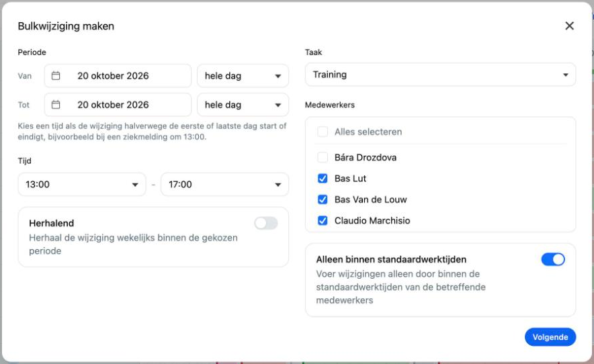Viewport: 594px width, 364px height.
Task: Open the Van date field 20 oktober 2026
Action: click(118, 76)
